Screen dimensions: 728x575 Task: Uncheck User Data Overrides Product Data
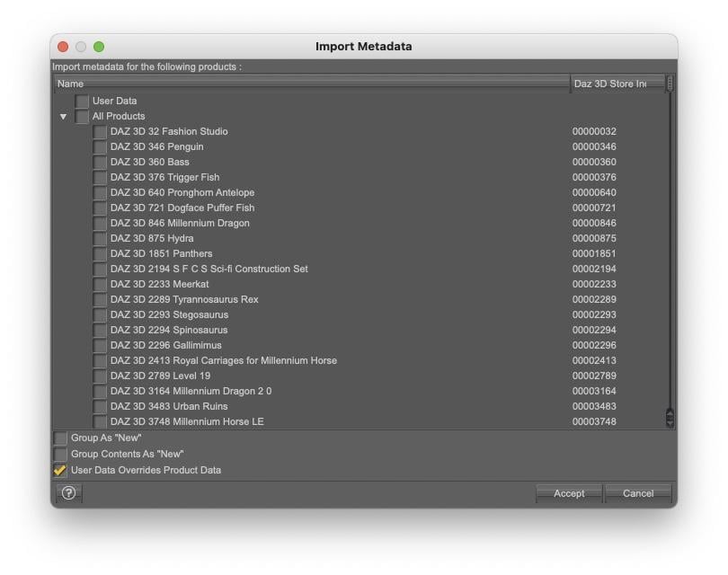(60, 470)
